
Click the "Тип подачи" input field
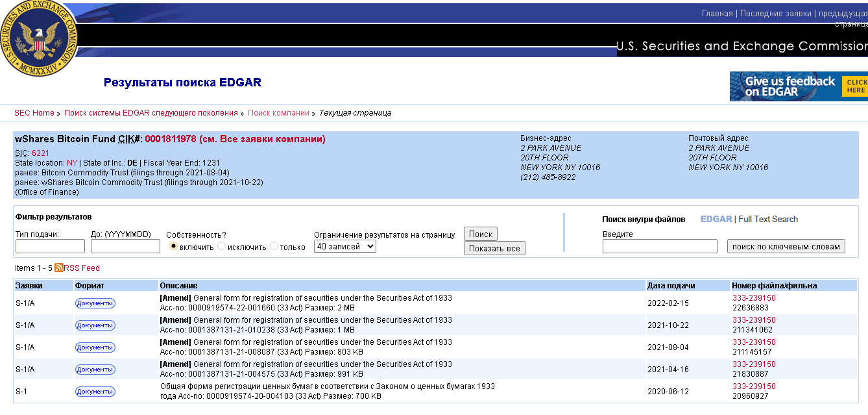tap(50, 246)
